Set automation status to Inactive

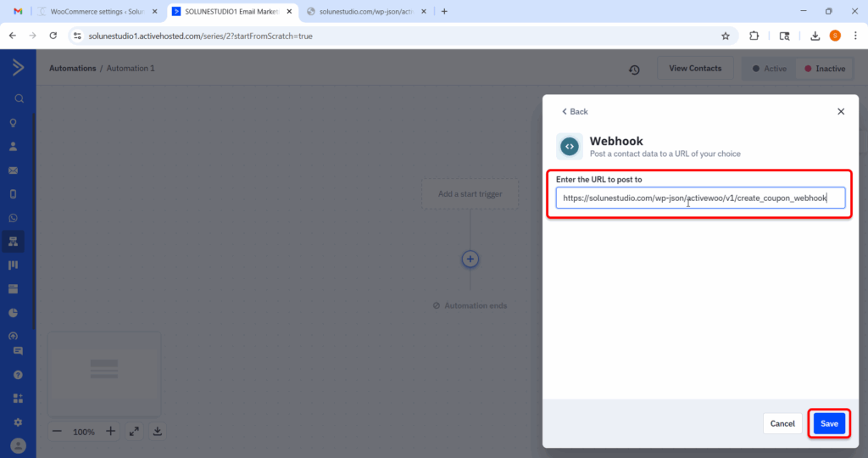(825, 69)
